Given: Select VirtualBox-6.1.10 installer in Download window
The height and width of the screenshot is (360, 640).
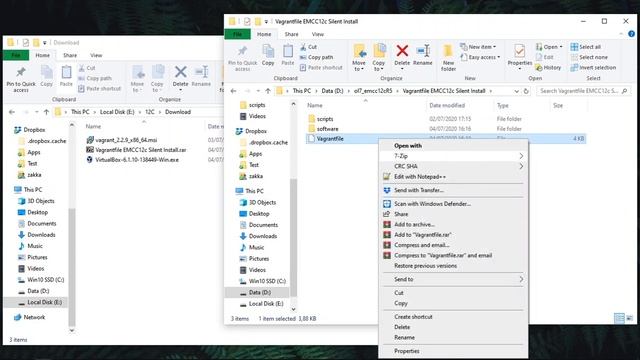Looking at the screenshot, I should click(x=132, y=160).
